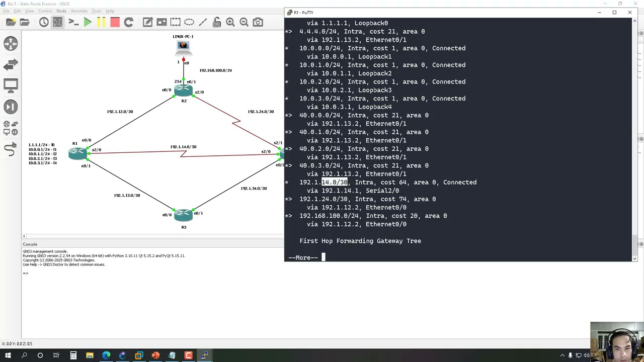Click the PuTTY scrollbar down arrow
This screenshot has width=644, height=362.
[x=634, y=258]
